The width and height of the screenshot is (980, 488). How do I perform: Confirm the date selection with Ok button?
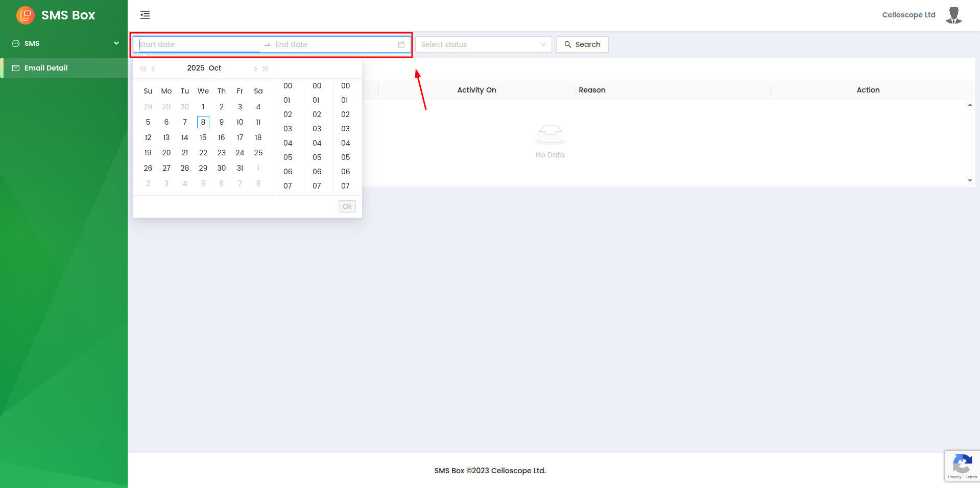347,206
